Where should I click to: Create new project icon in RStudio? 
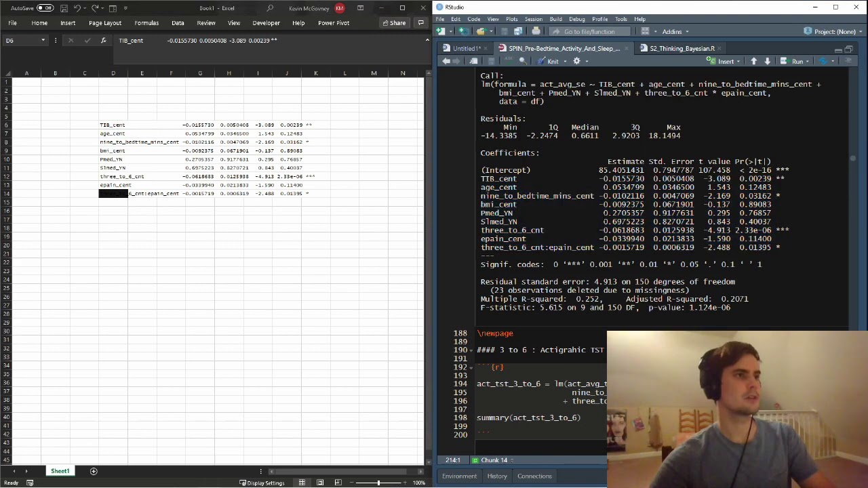click(462, 31)
